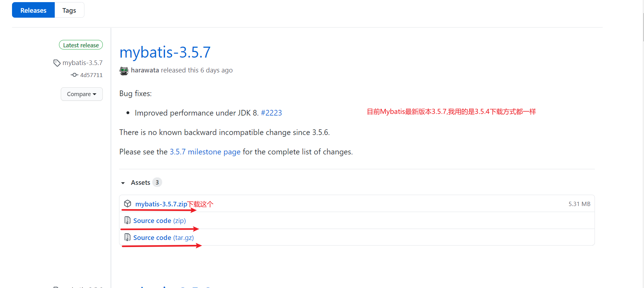The image size is (644, 288).
Task: Open the mybatis-3.5.7 tag link
Action: (82, 63)
